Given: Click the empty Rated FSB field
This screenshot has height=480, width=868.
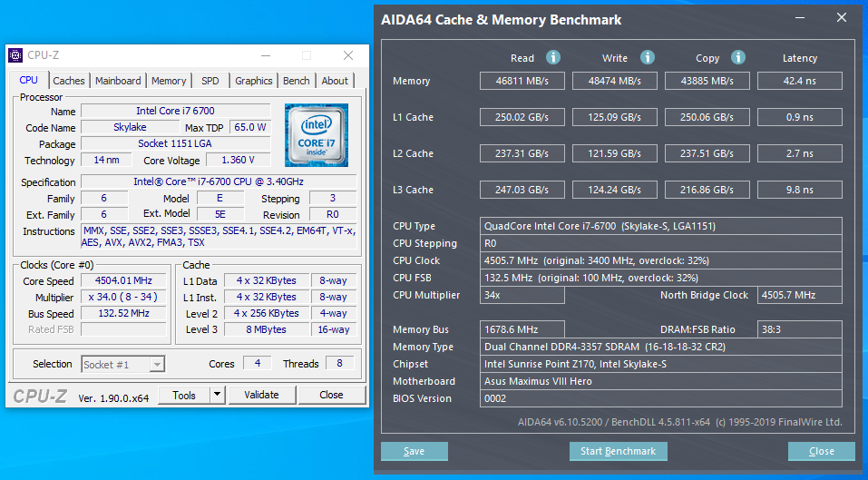Looking at the screenshot, I should (x=123, y=329).
